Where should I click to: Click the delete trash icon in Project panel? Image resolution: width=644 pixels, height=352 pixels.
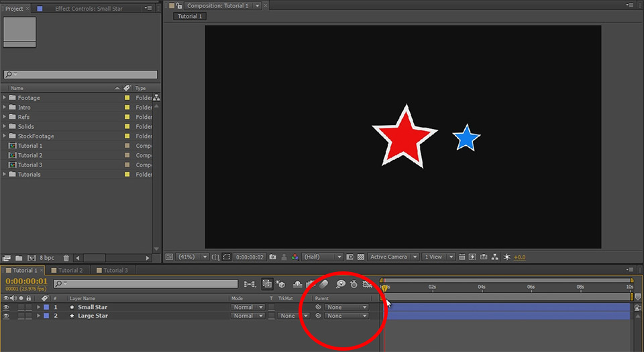click(66, 258)
